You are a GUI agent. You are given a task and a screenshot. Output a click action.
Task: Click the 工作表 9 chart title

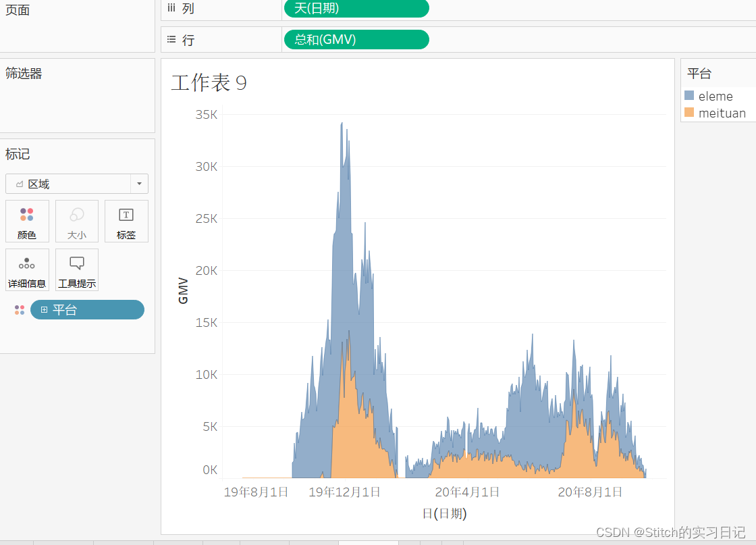(x=209, y=83)
